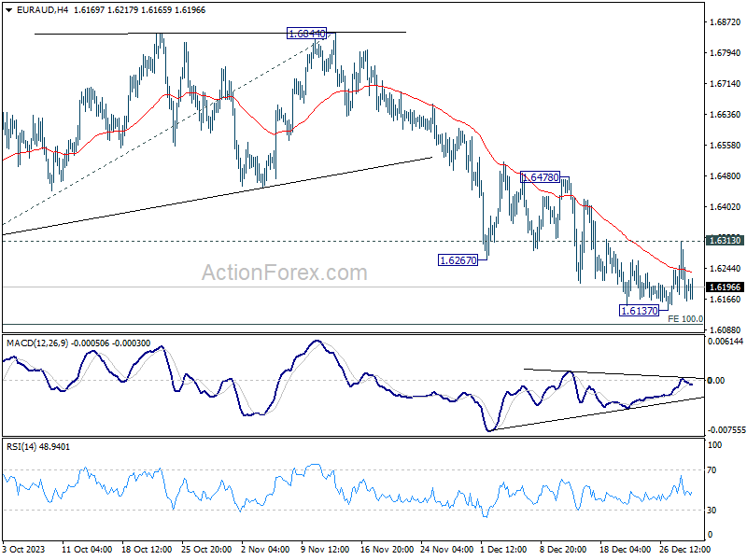Click the 8 Dec 20:00 time label
The width and height of the screenshot is (747, 560).
tap(563, 549)
